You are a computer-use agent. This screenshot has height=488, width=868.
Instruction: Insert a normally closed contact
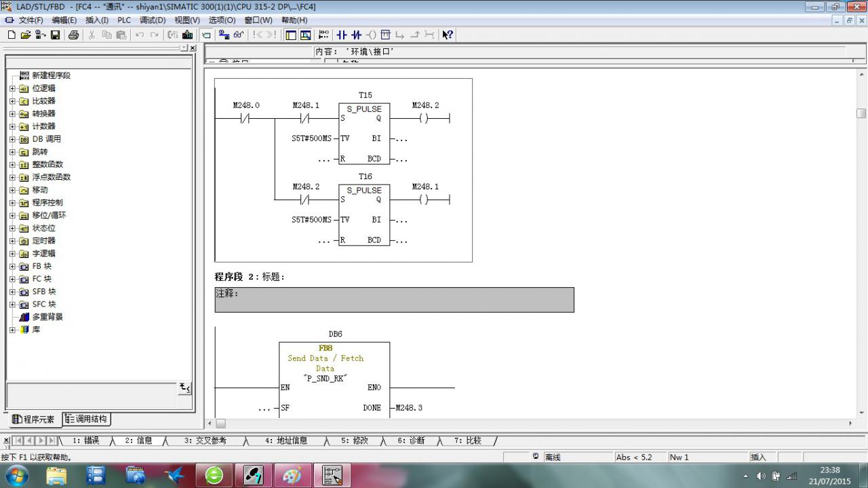[x=356, y=35]
